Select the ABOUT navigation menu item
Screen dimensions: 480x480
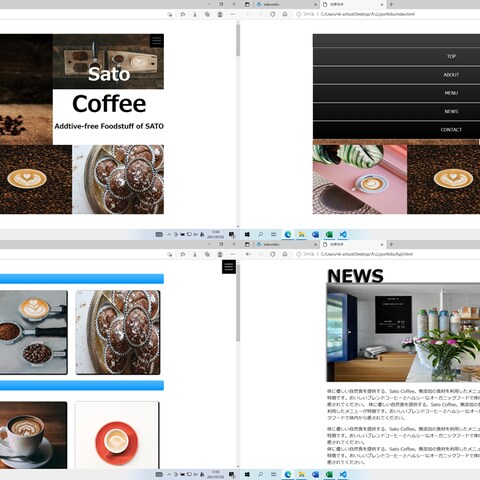tap(451, 75)
